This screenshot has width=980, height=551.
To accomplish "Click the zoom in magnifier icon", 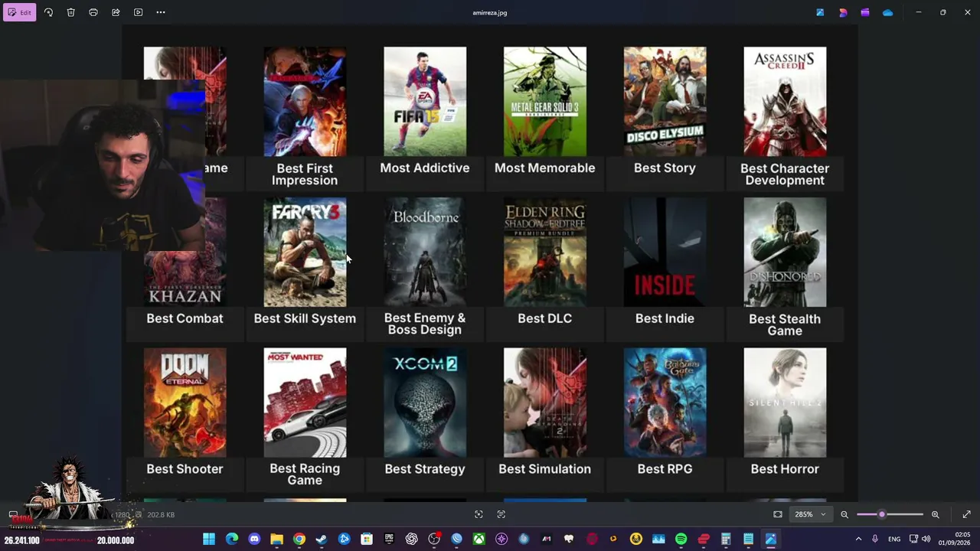I will (935, 514).
